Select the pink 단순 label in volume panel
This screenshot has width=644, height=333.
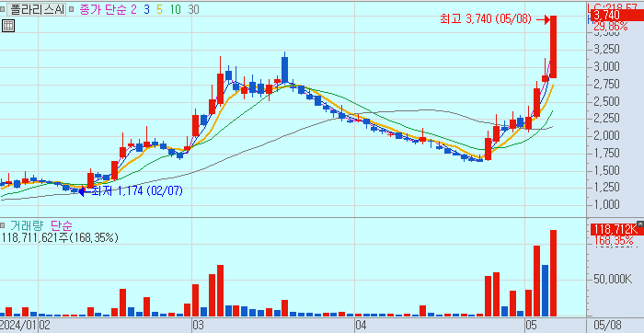coord(62,225)
